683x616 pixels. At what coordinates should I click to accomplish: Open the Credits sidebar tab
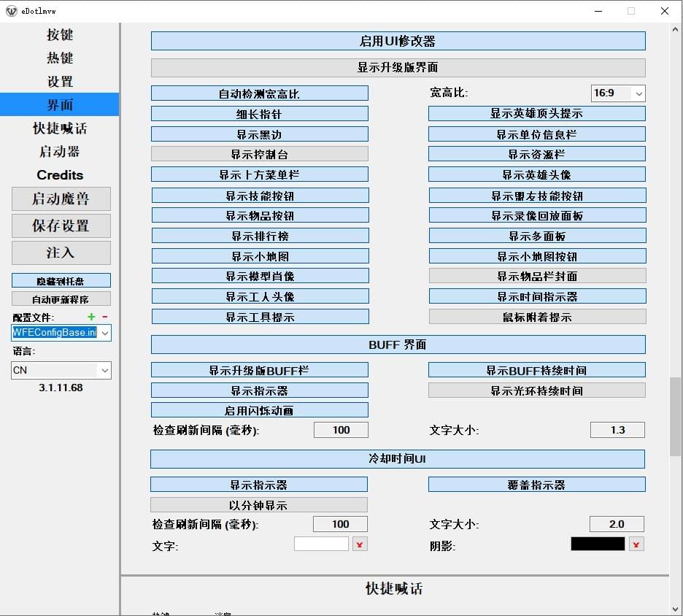[x=60, y=175]
